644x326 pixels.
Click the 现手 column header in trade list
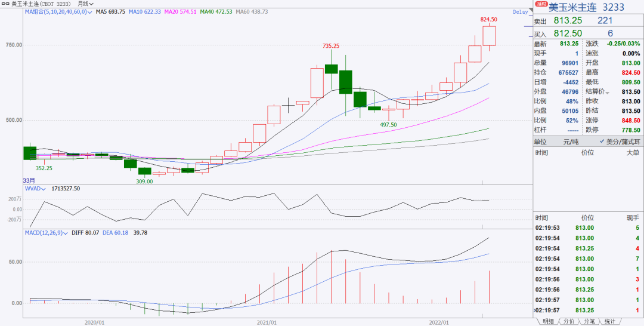[x=633, y=217]
